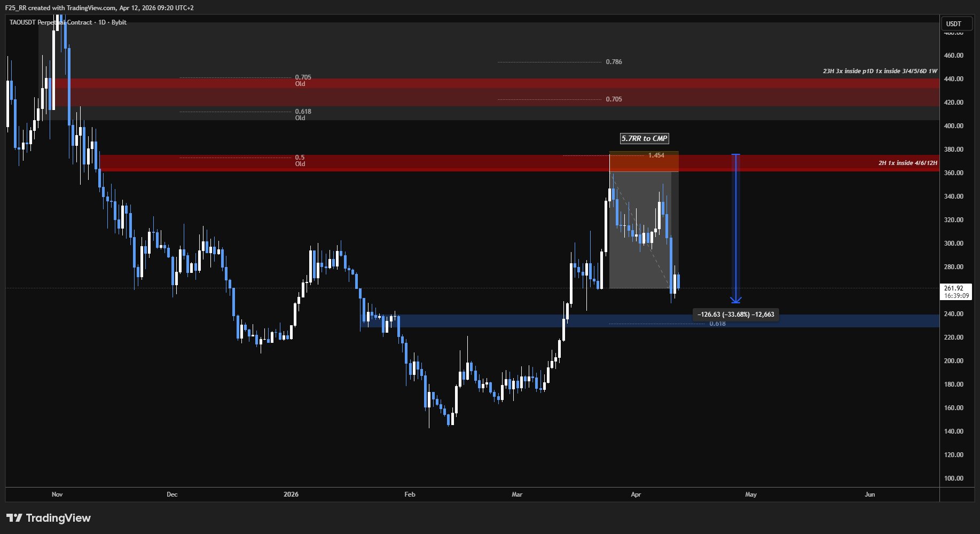Select the current price label 261.92

pyautogui.click(x=953, y=288)
